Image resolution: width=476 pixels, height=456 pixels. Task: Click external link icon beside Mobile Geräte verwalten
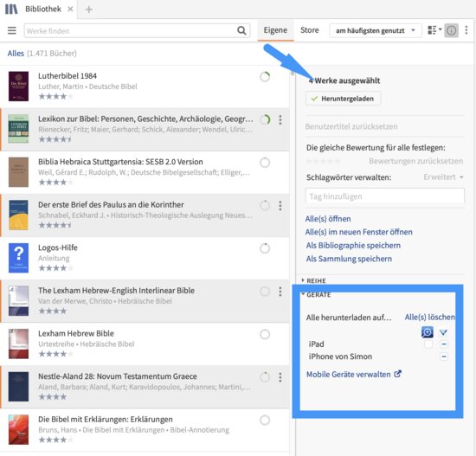pyautogui.click(x=397, y=374)
